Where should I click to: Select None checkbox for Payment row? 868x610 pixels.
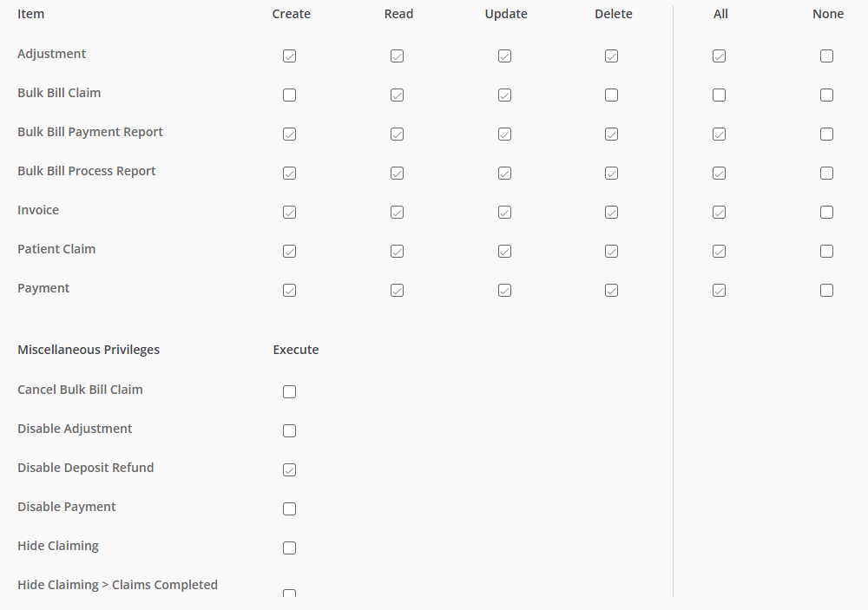pos(826,291)
